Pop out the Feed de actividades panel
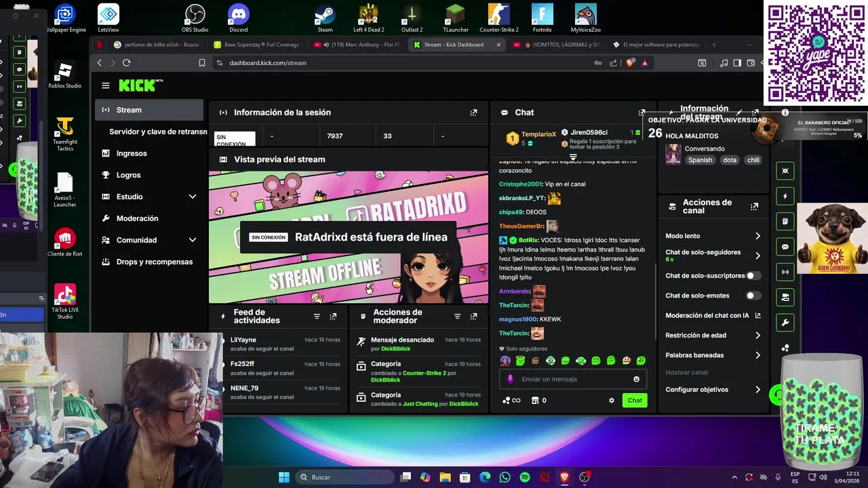 point(333,317)
